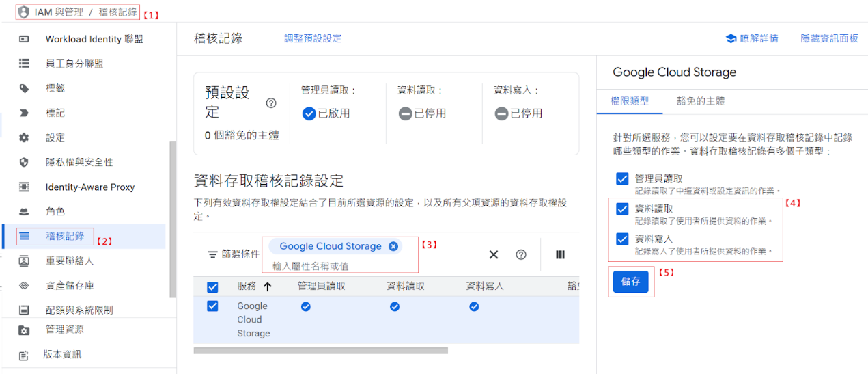Clear all filters with the X icon
Viewport: 868px width, 374px height.
pos(494,254)
